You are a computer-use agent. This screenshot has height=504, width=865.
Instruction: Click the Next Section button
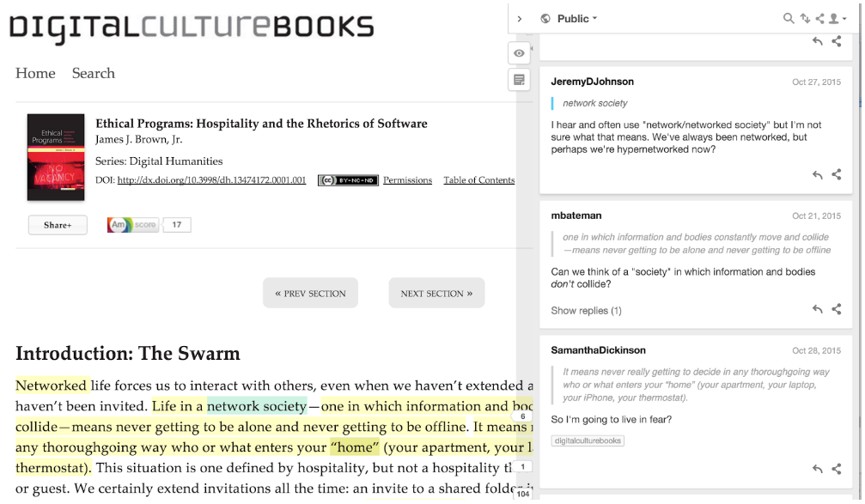[x=436, y=293]
